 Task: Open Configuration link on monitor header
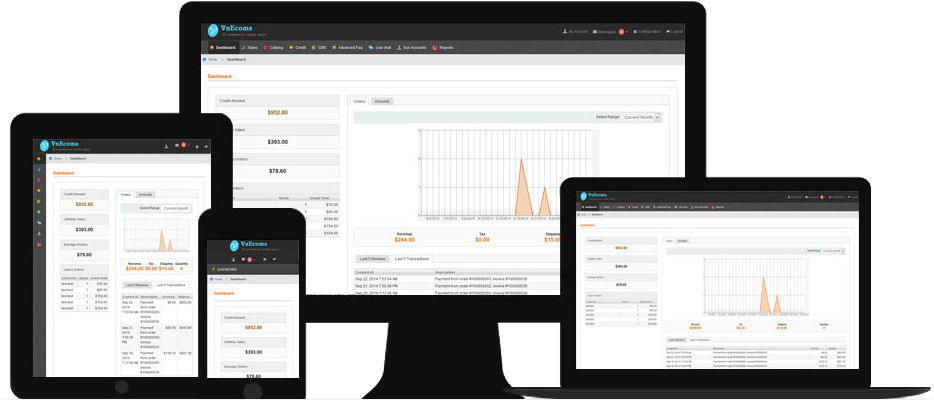tap(647, 32)
